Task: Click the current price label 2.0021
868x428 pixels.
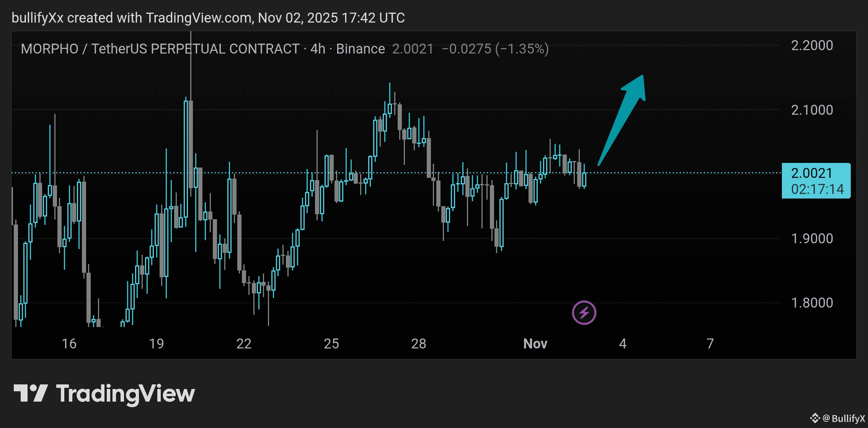Action: (812, 173)
